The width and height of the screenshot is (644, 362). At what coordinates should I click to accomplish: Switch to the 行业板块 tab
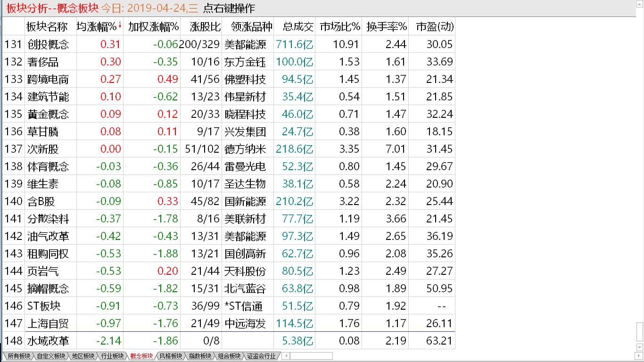(x=112, y=356)
